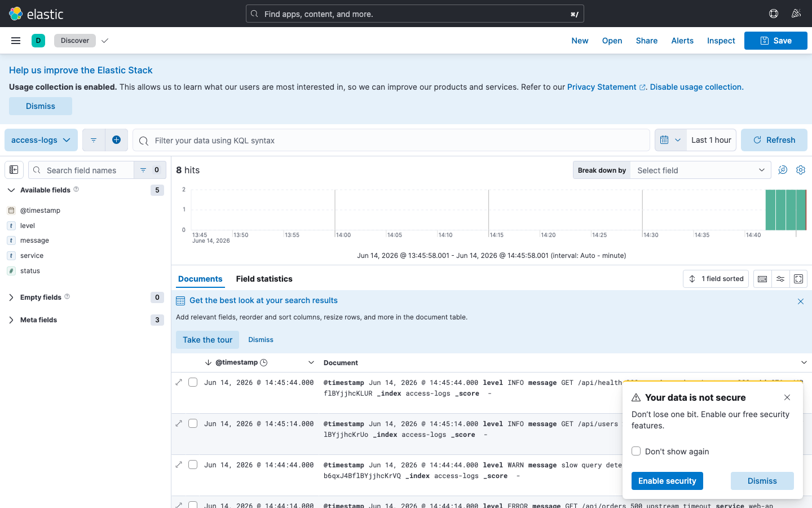Image resolution: width=812 pixels, height=508 pixels.
Task: Focus the Search field names box
Action: (81, 170)
